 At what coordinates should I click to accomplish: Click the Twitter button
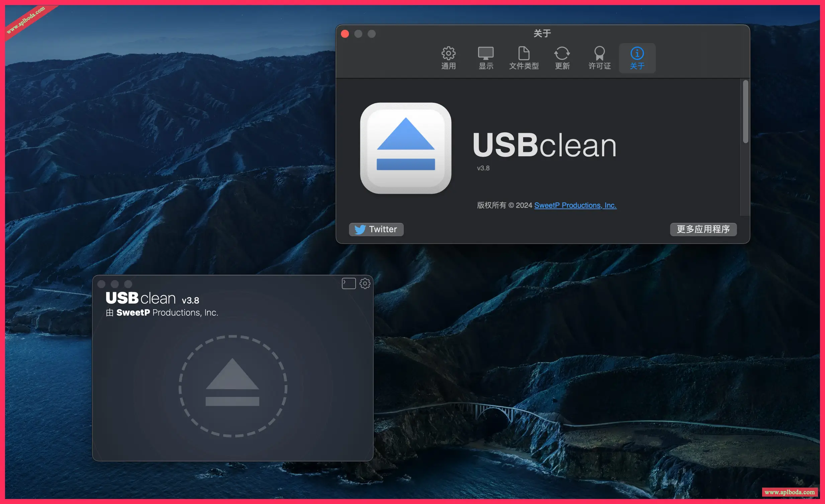tap(376, 229)
